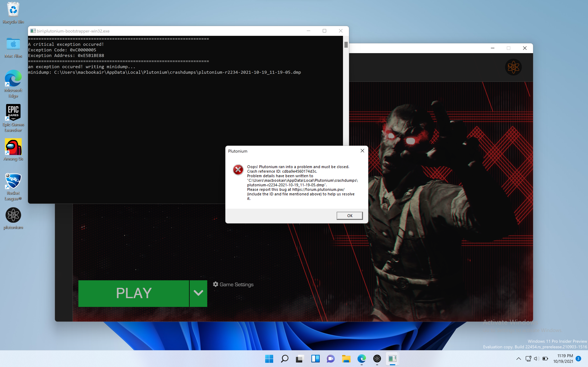The height and width of the screenshot is (367, 588).
Task: Open Game Settings gear link
Action: (233, 285)
